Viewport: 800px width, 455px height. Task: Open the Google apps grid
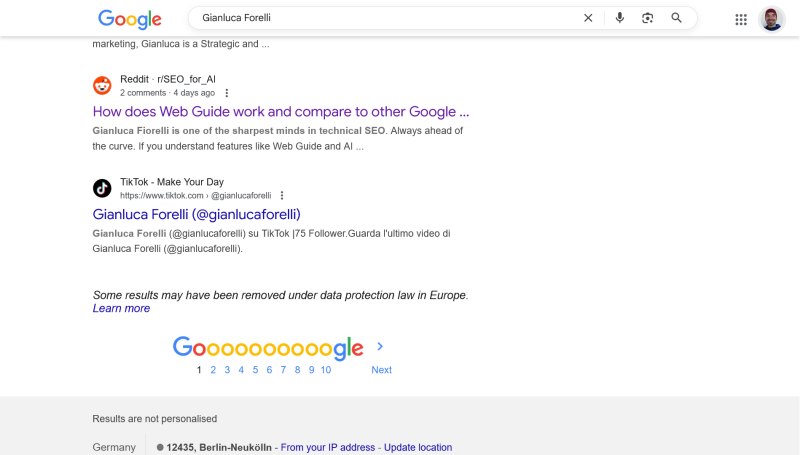[x=741, y=19]
